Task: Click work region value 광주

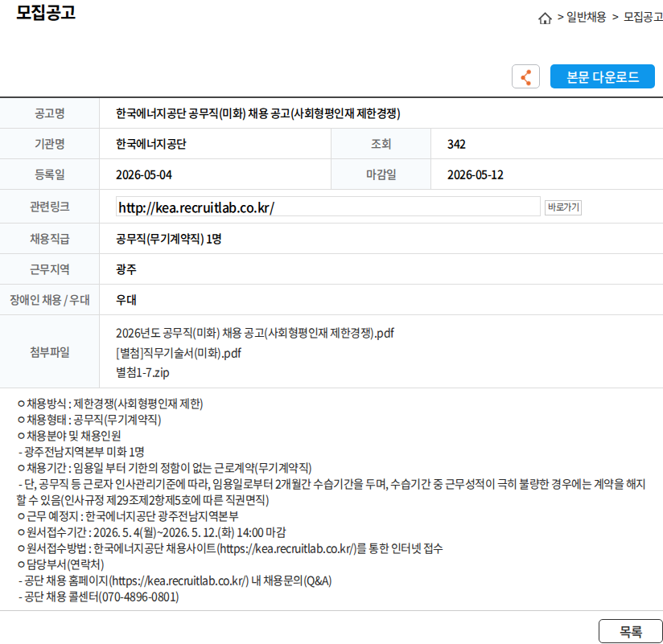Action: tap(126, 269)
